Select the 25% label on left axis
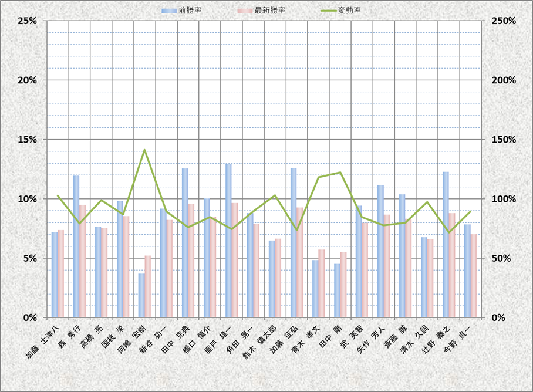 (x=28, y=21)
